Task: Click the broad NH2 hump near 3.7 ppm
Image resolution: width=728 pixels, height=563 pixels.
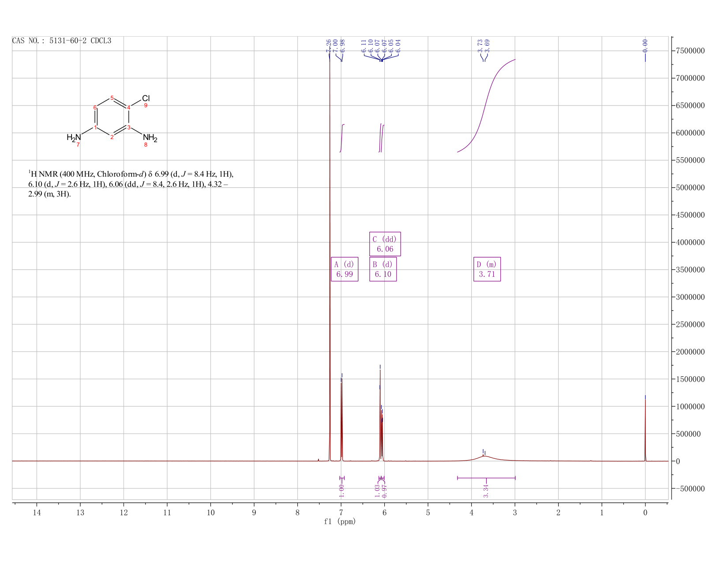Action: tap(484, 457)
